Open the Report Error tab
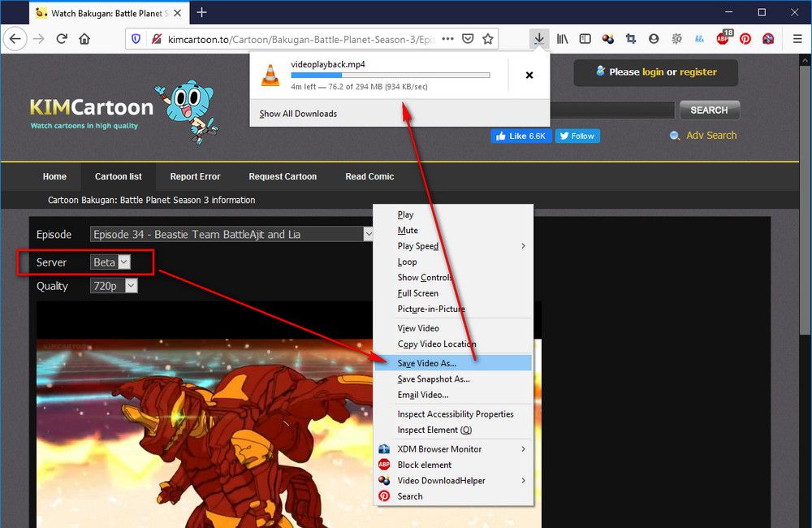 (x=195, y=177)
